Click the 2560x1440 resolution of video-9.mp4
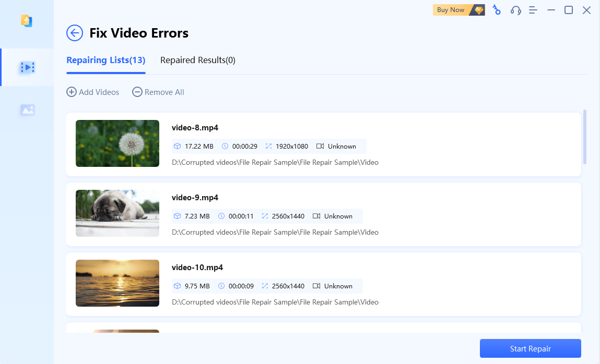 [288, 216]
